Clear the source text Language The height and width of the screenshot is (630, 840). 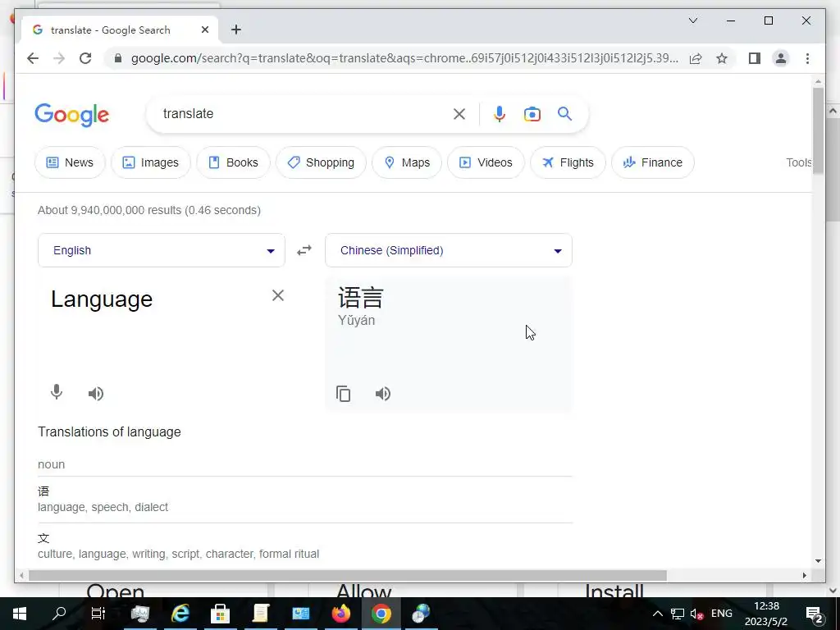[277, 295]
